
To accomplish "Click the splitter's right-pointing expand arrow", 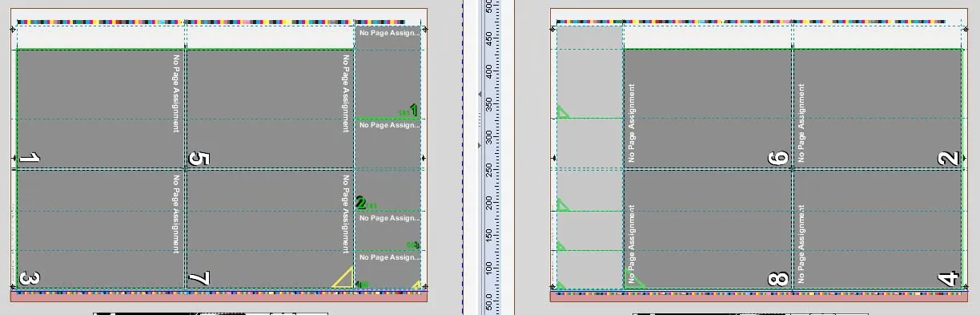I will coord(480,145).
